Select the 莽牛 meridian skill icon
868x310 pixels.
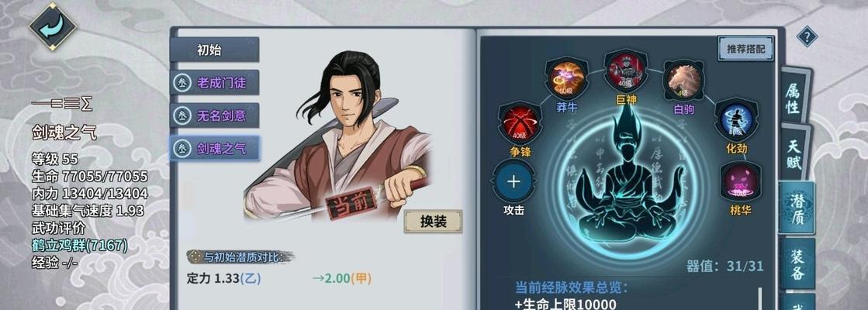566,80
